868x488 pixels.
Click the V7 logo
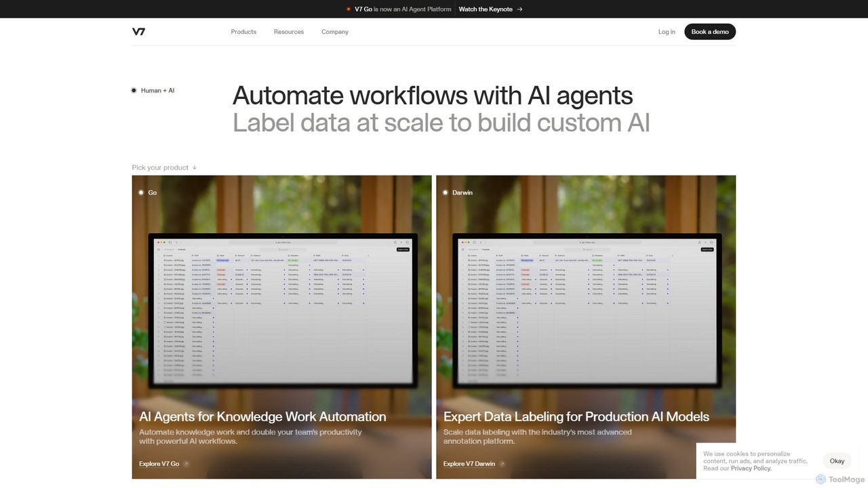coord(138,32)
